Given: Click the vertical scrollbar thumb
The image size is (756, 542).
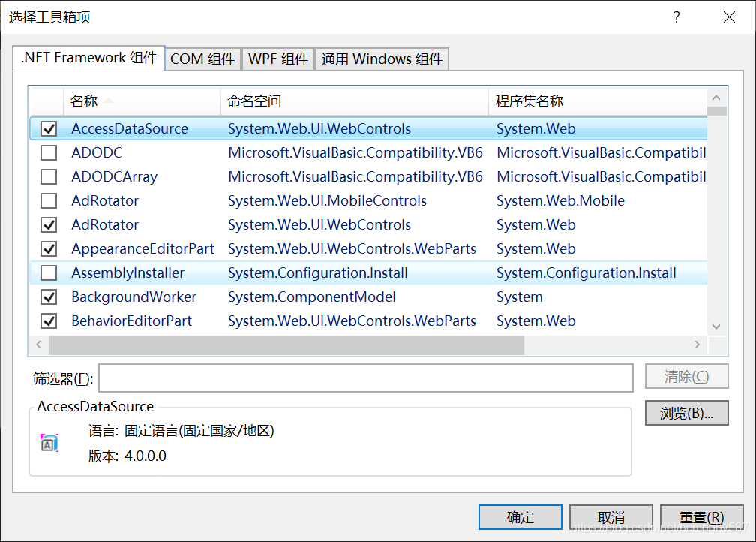Looking at the screenshot, I should coord(717,111).
